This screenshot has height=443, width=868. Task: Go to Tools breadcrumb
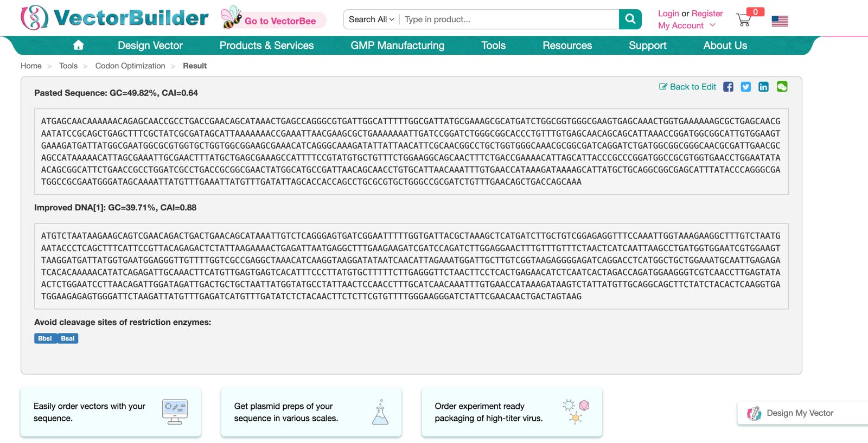click(68, 66)
